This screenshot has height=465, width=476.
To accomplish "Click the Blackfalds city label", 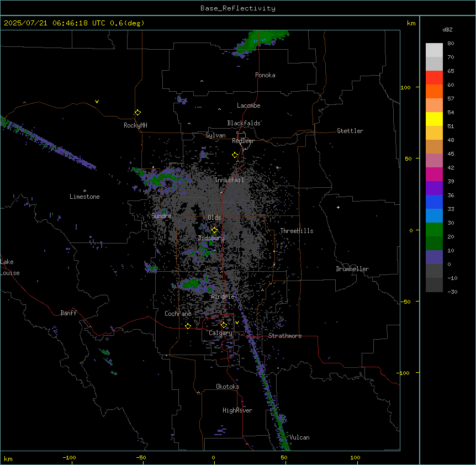I will pos(244,123).
